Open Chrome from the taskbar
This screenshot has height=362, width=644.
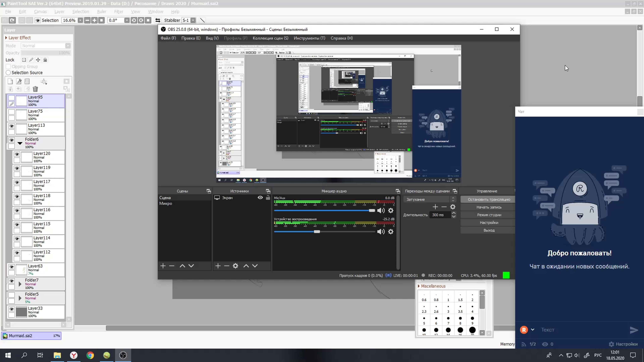pos(90,355)
